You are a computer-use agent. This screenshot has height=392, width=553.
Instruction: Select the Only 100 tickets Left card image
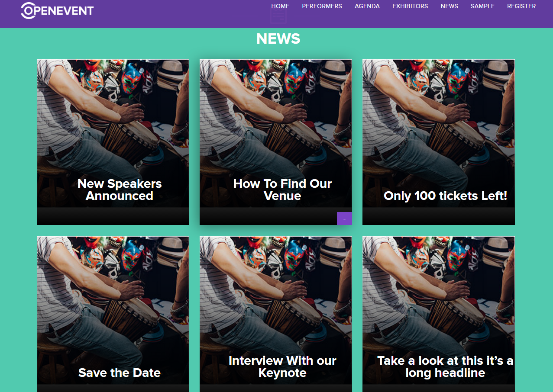(x=439, y=117)
